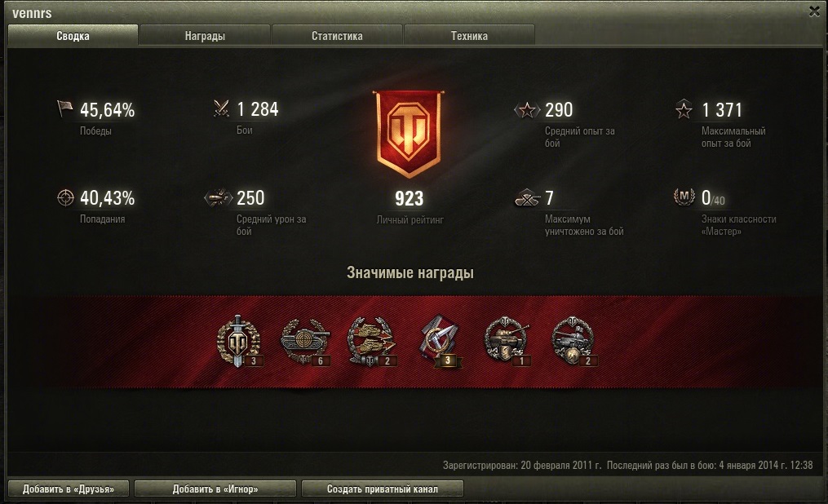The width and height of the screenshot is (828, 504).
Task: Click the red personal rating banner emblem
Action: click(x=409, y=134)
